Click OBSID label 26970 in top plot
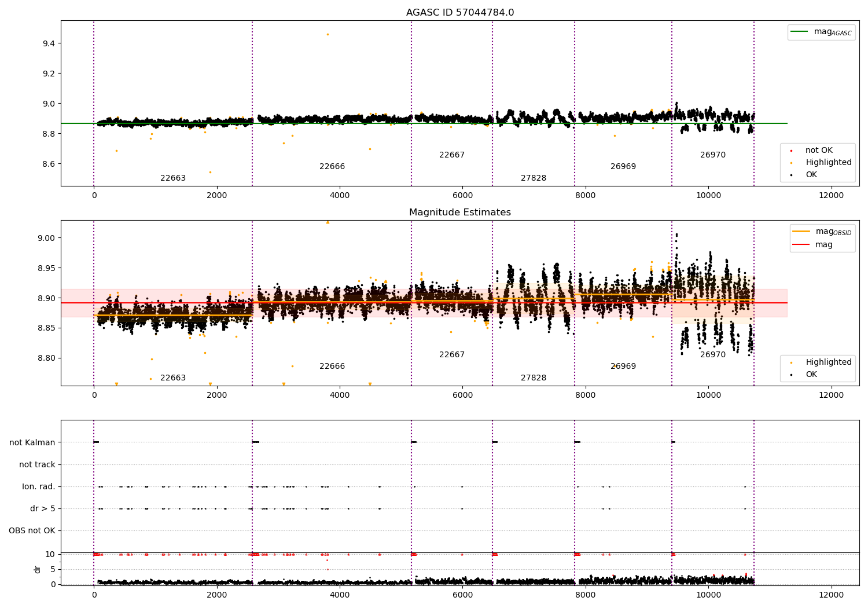This screenshot has height=608, width=868. [x=713, y=155]
